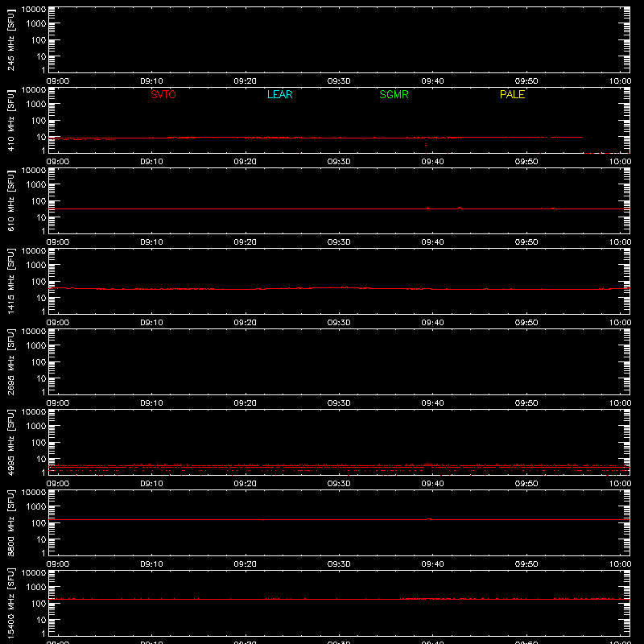This screenshot has width=644, height=644.
Task: Click the 10 tick label on 1415 MHz axis
Action: (x=42, y=298)
